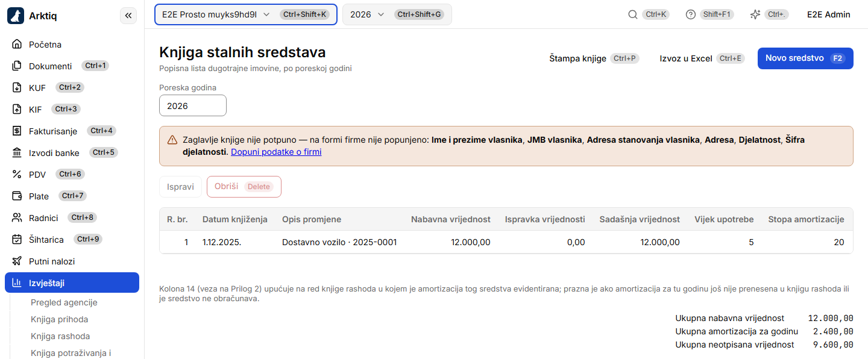Click the Putni nalozi airplane icon
The image size is (868, 359).
pyautogui.click(x=17, y=261)
